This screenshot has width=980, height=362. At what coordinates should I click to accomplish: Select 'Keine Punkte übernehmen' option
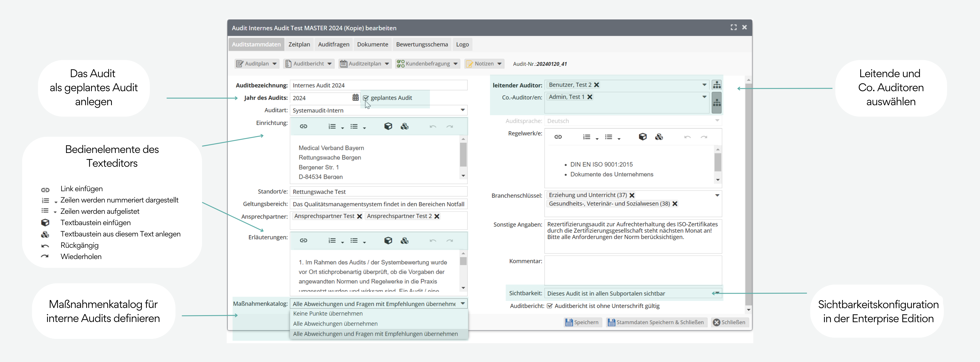coord(379,314)
